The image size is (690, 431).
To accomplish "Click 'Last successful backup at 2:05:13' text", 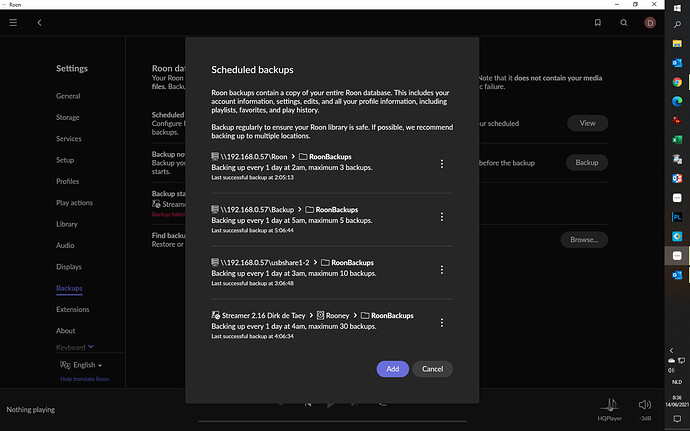I will (253, 177).
